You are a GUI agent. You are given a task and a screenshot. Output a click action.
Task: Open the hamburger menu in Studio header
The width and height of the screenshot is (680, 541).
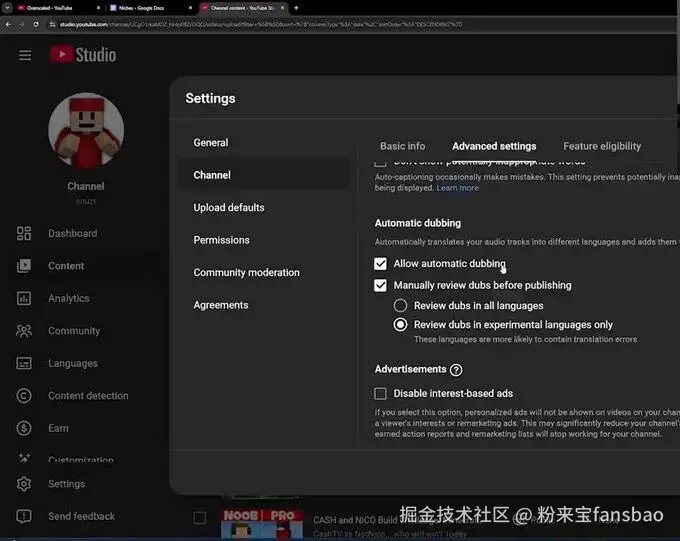point(25,55)
